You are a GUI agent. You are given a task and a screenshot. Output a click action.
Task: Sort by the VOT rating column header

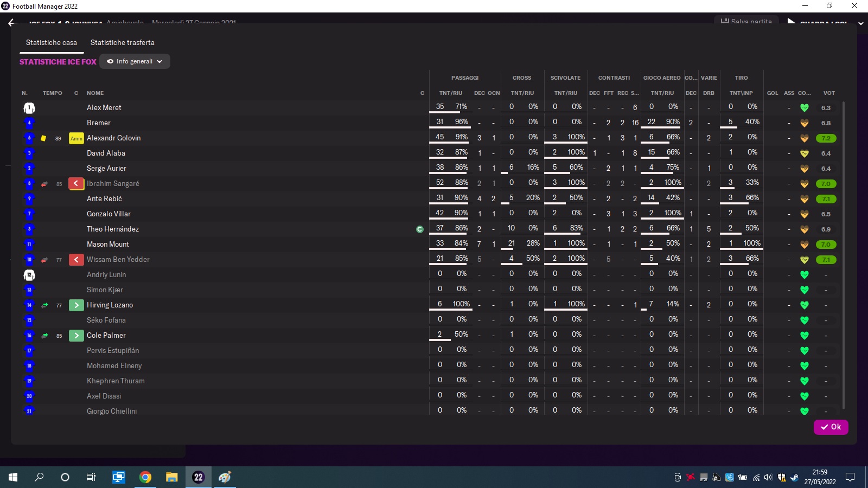click(x=829, y=93)
